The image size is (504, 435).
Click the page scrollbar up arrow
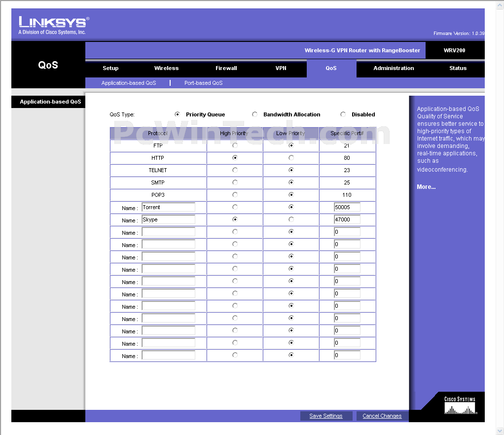point(500,4)
